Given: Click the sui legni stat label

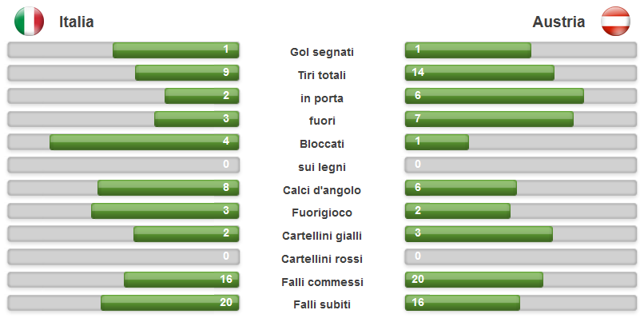Looking at the screenshot, I should click(x=322, y=167).
